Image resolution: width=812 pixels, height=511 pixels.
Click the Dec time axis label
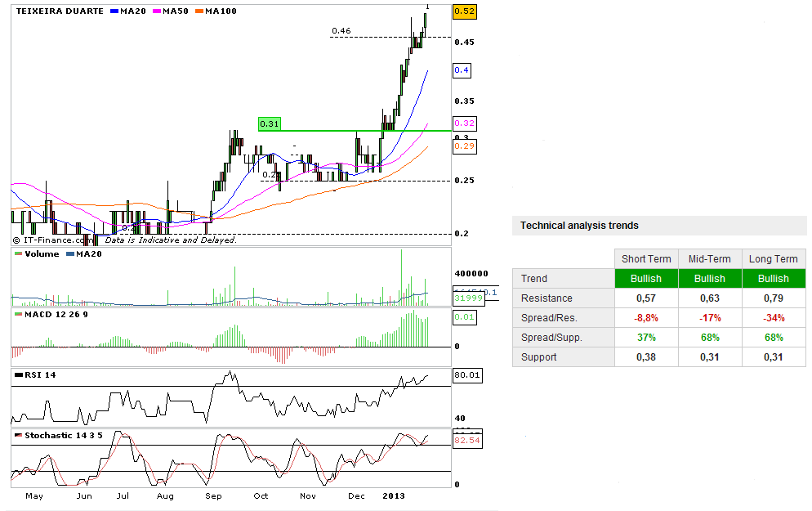pyautogui.click(x=356, y=496)
